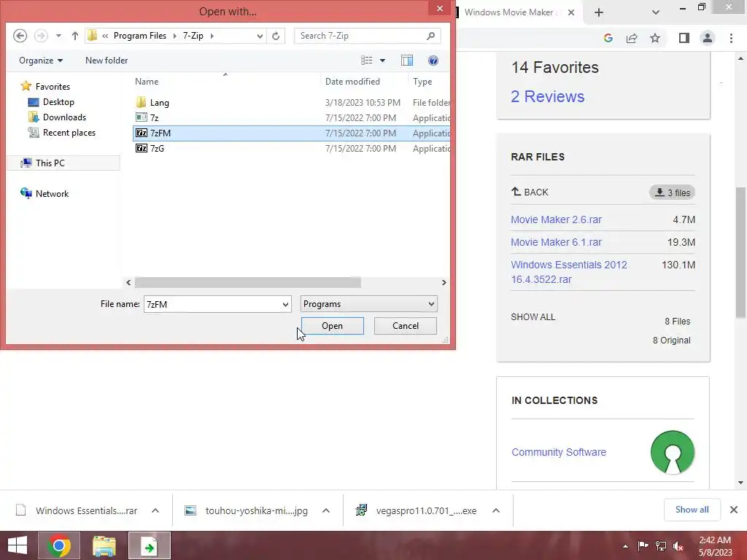Screen dimensions: 747x560
Task: Sort files by Date modified column
Action: coord(352,82)
